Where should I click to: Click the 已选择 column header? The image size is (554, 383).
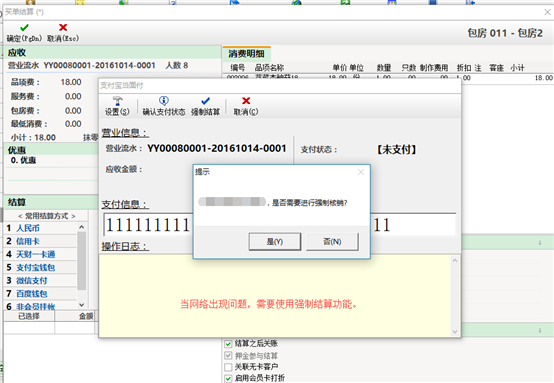click(29, 316)
